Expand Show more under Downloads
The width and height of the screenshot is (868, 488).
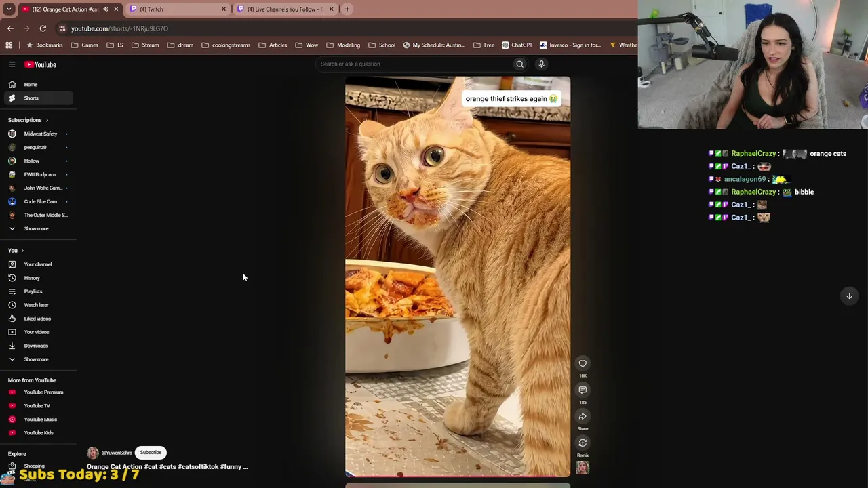click(37, 359)
